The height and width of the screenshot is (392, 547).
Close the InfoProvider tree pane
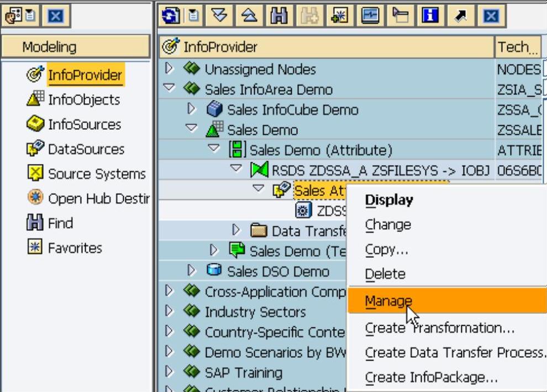point(491,15)
